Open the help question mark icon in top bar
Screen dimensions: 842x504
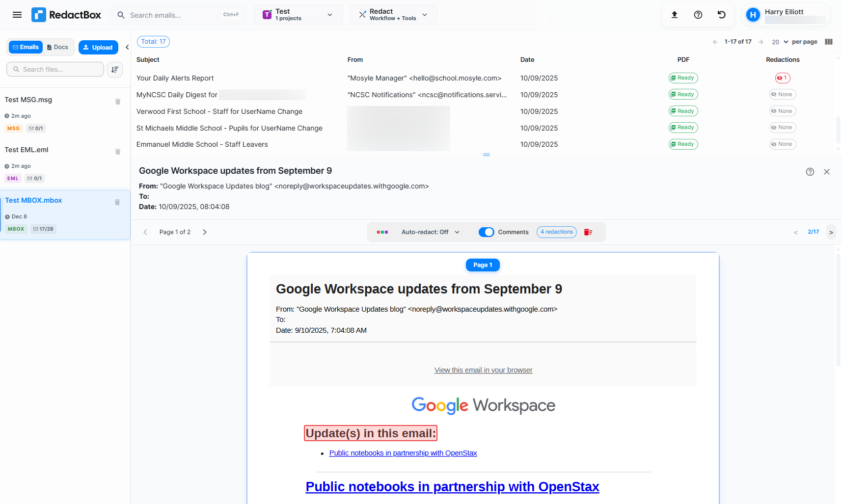[x=698, y=15]
